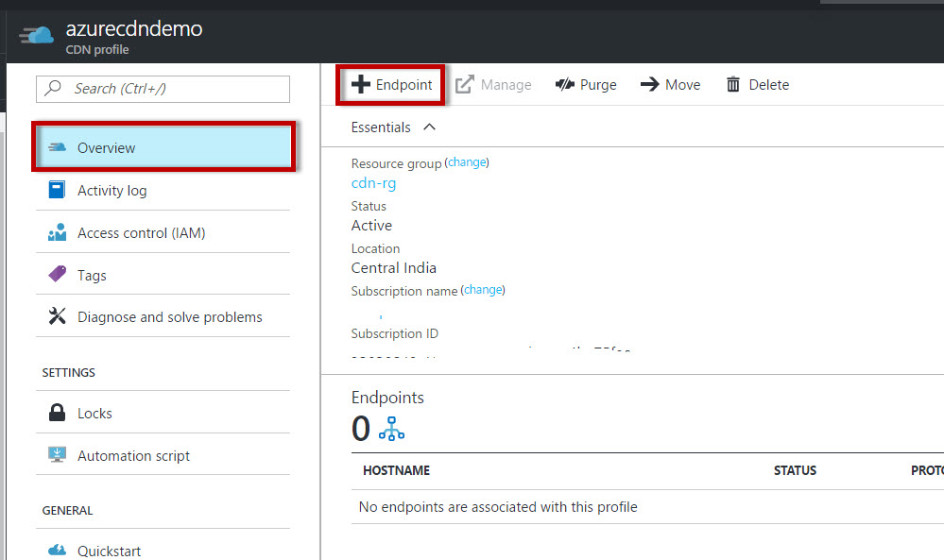Viewport: 944px width, 560px height.
Task: Click 'No endpoints are associated with this profile'
Action: pos(498,507)
